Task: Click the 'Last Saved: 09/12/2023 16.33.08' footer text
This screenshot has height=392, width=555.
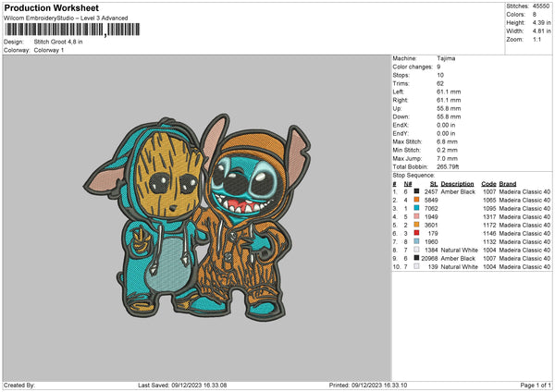Action: coord(182,386)
